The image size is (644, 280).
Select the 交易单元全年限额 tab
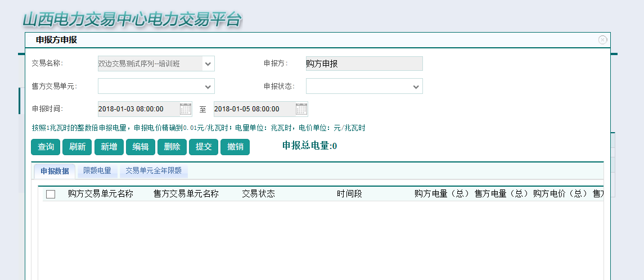point(153,171)
